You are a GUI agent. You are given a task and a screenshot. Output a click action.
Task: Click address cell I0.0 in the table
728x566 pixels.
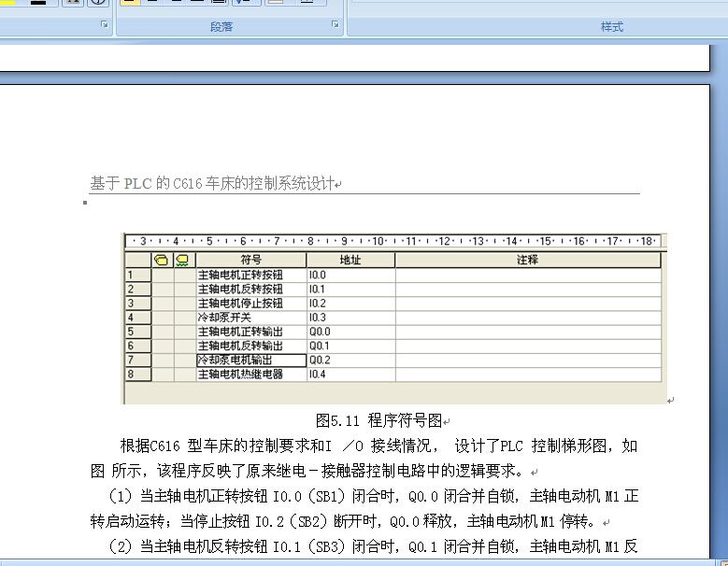(x=351, y=276)
